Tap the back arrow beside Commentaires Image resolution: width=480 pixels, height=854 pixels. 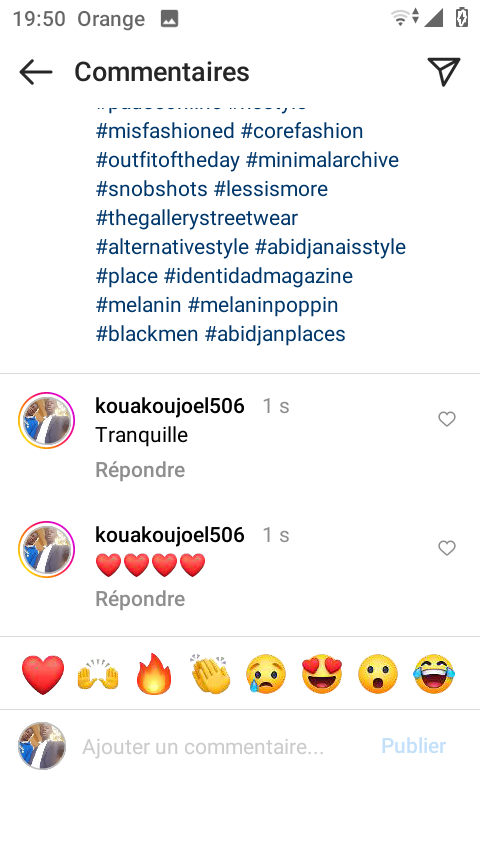click(x=35, y=72)
